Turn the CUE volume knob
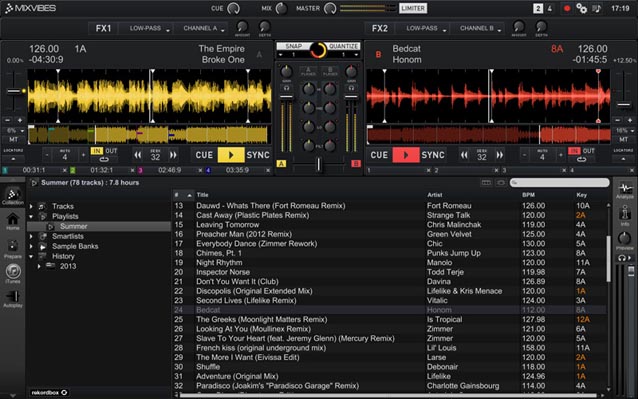The image size is (638, 399). [x=234, y=9]
